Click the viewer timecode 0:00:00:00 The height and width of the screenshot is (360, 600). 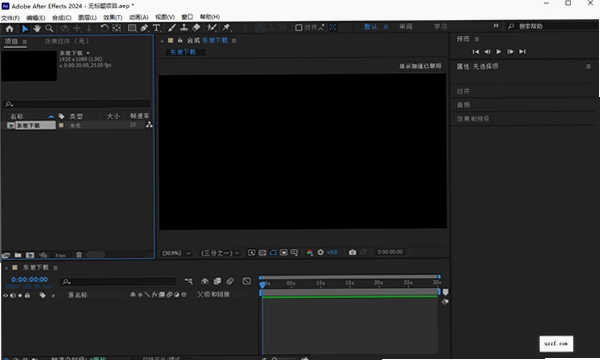(390, 252)
